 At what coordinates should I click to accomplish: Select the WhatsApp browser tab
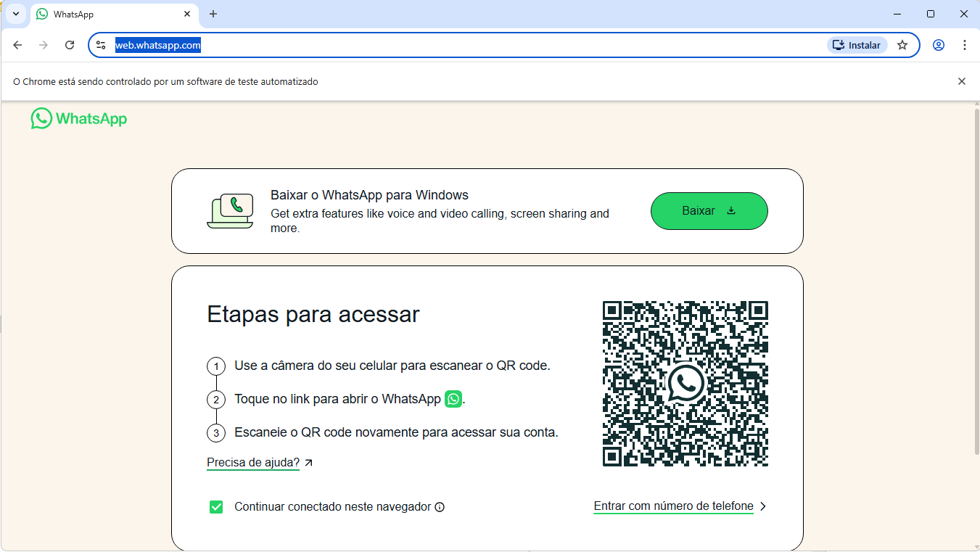coord(109,15)
